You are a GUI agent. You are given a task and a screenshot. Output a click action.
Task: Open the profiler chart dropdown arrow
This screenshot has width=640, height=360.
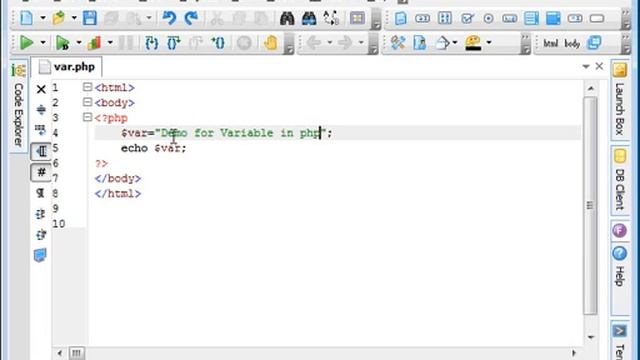110,42
